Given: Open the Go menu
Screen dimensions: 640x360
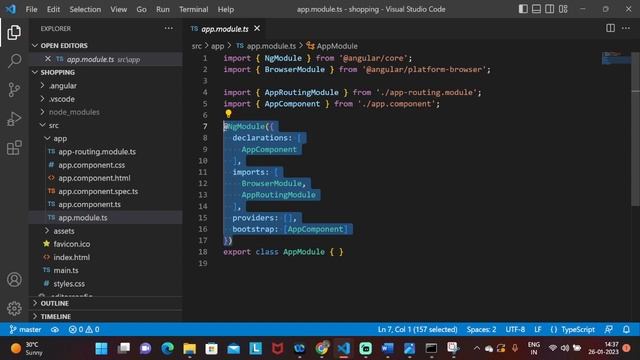Looking at the screenshot, I should 141,9.
